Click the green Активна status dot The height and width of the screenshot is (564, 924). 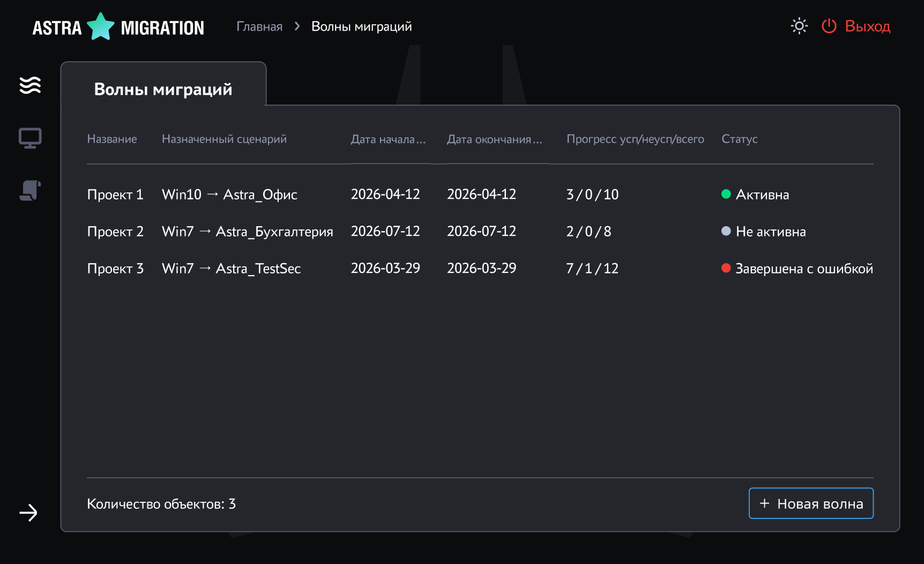click(726, 194)
